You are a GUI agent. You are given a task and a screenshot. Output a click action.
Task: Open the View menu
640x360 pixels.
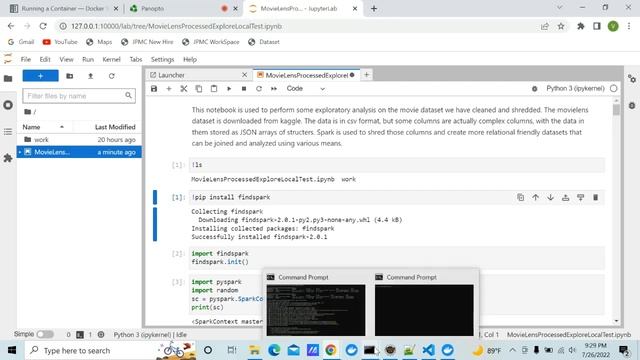[66, 60]
